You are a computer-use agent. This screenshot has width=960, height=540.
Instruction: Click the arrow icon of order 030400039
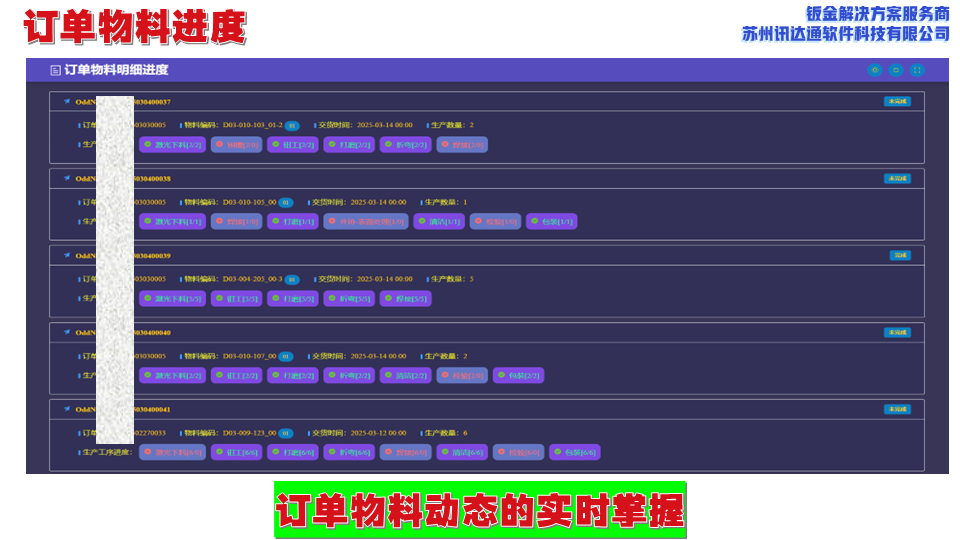point(67,255)
